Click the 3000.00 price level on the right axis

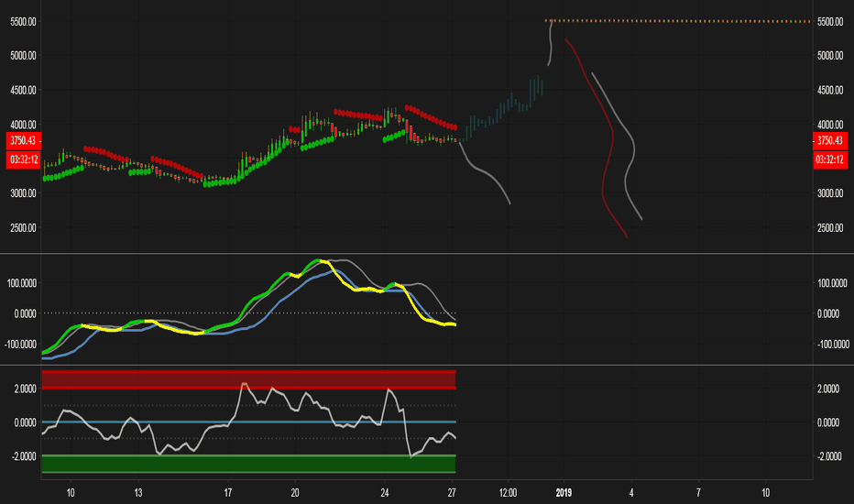pyautogui.click(x=830, y=193)
